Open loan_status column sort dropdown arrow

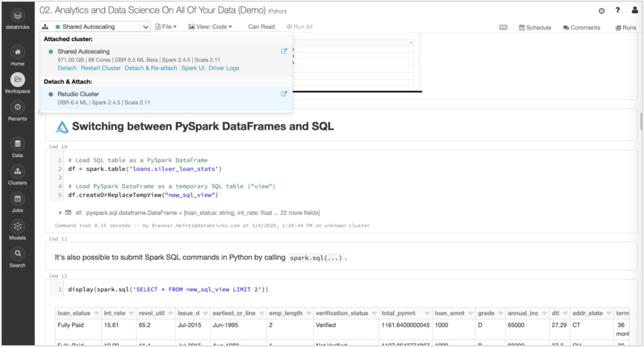(96, 313)
